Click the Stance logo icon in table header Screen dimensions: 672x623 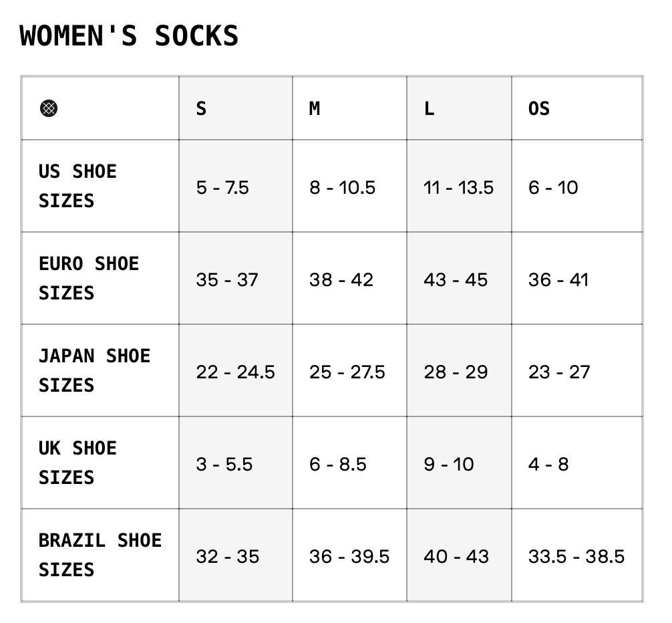(49, 108)
